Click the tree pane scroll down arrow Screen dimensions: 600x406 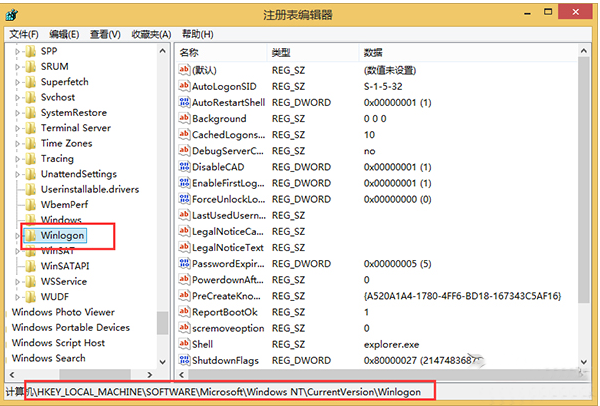click(x=163, y=362)
